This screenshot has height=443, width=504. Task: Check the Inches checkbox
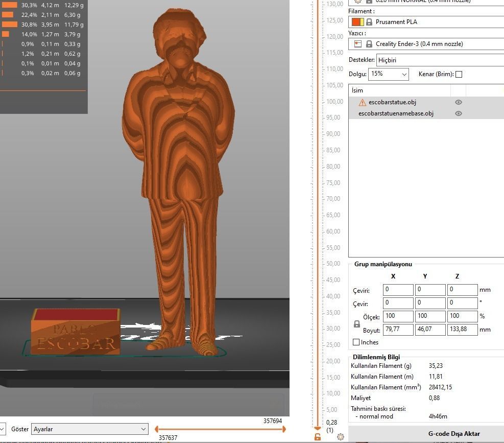(x=356, y=342)
